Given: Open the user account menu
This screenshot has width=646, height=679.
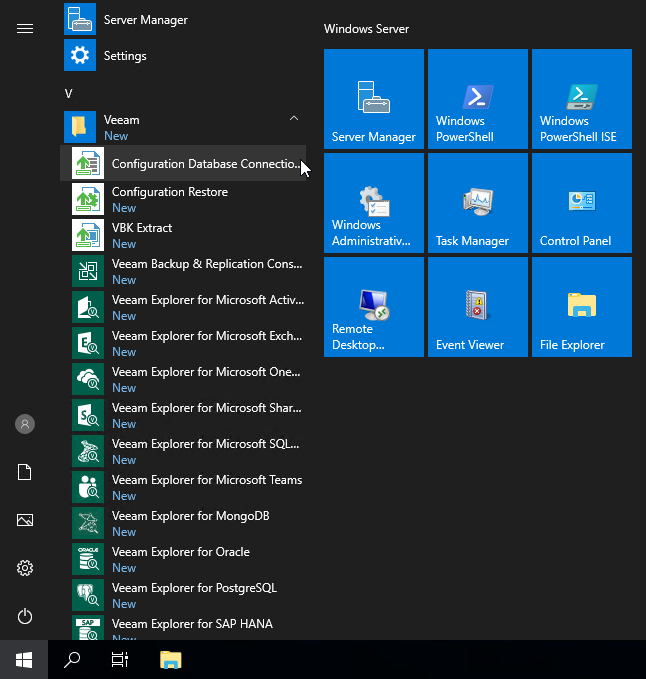Looking at the screenshot, I should point(25,424).
